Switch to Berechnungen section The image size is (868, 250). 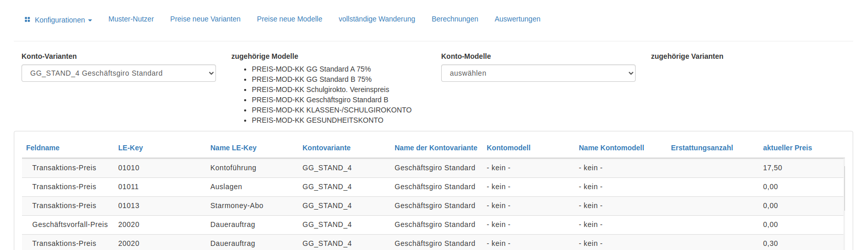click(x=455, y=19)
